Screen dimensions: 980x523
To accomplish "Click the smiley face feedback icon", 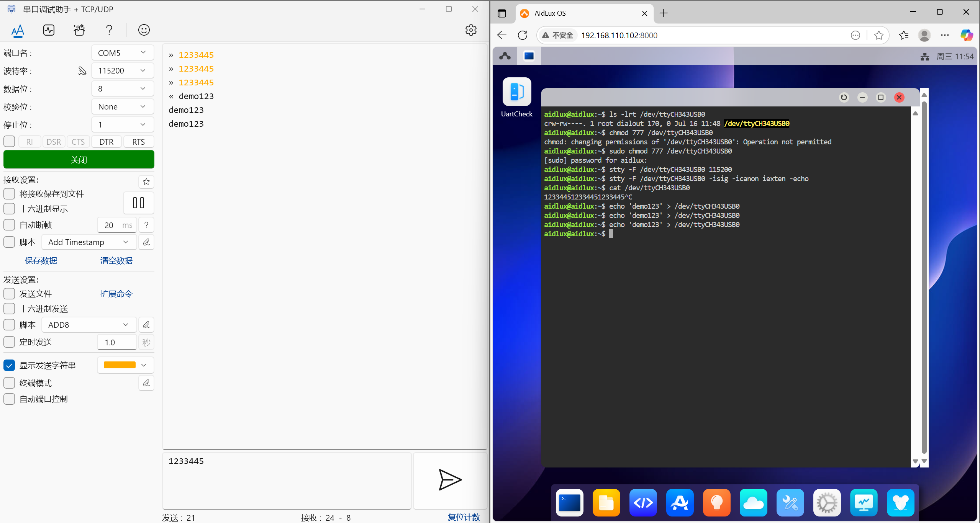I will (144, 30).
